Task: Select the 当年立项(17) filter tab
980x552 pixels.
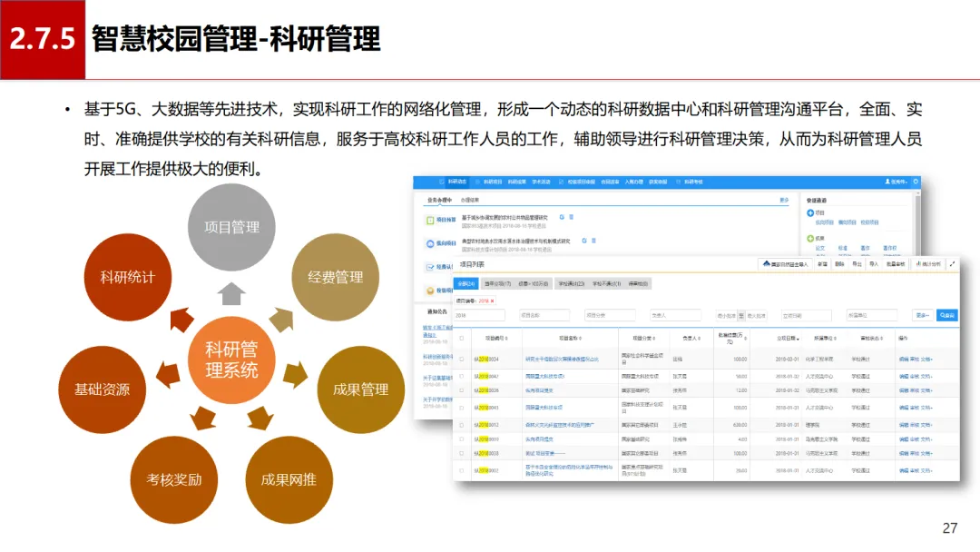Action: coord(497,284)
